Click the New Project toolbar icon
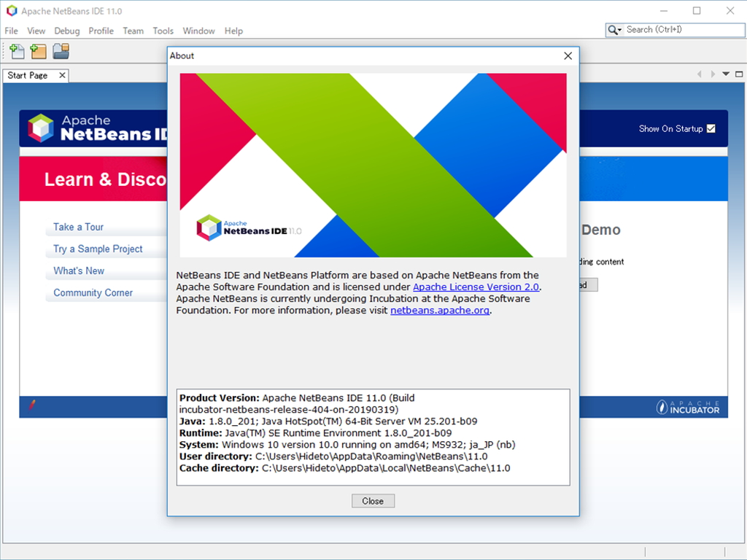The height and width of the screenshot is (560, 747). [38, 51]
